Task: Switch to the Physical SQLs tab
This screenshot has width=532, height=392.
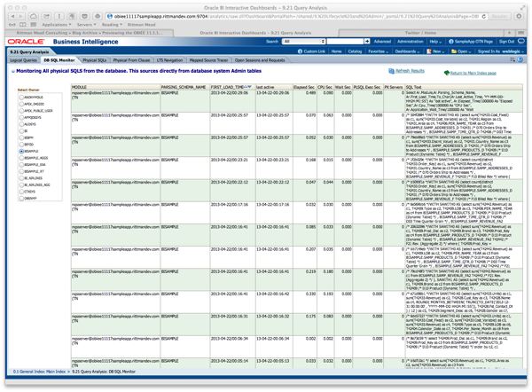Action: pos(95,60)
